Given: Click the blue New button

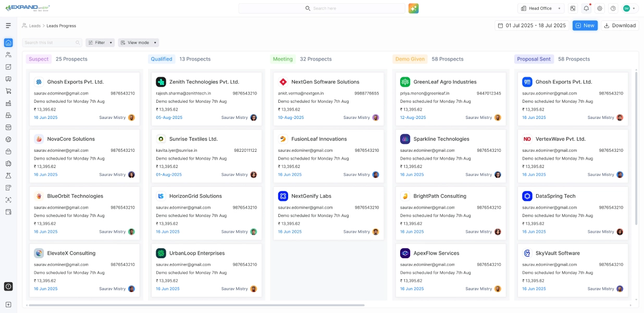Looking at the screenshot, I should [x=585, y=26].
